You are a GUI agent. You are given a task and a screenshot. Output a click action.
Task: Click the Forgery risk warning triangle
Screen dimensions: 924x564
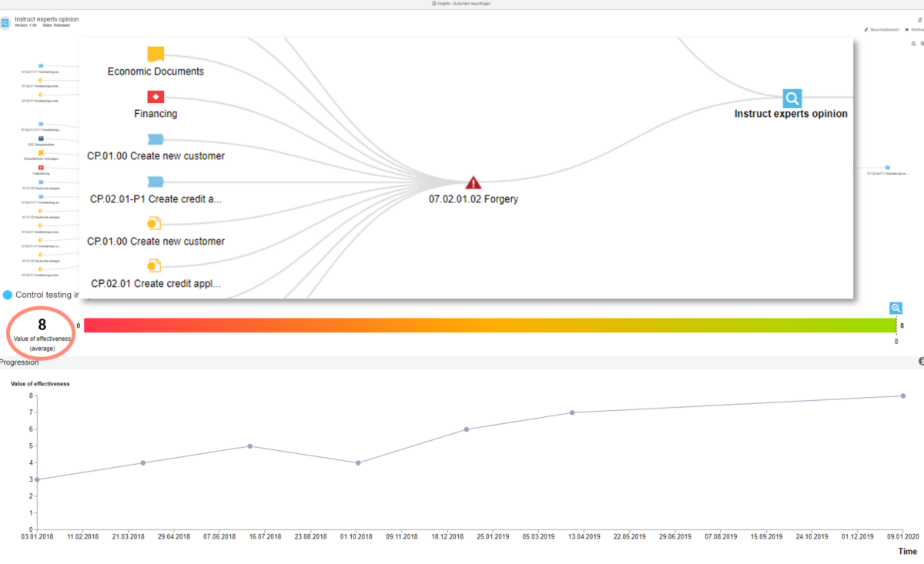coord(474,183)
